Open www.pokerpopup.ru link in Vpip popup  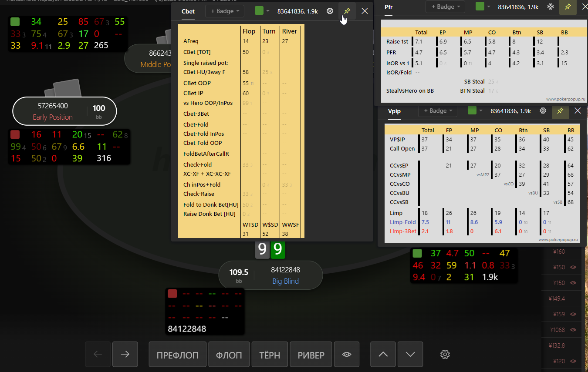click(x=558, y=239)
